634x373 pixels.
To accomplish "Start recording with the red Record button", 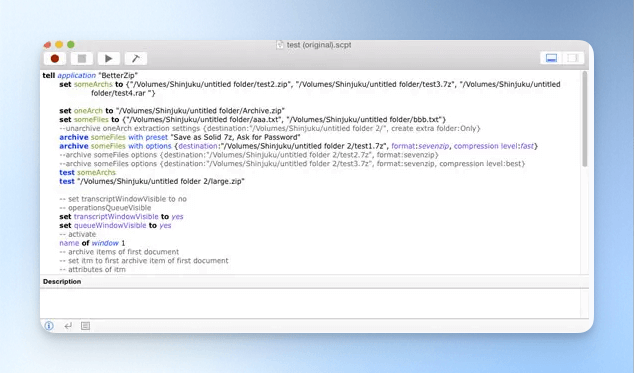I will (55, 59).
